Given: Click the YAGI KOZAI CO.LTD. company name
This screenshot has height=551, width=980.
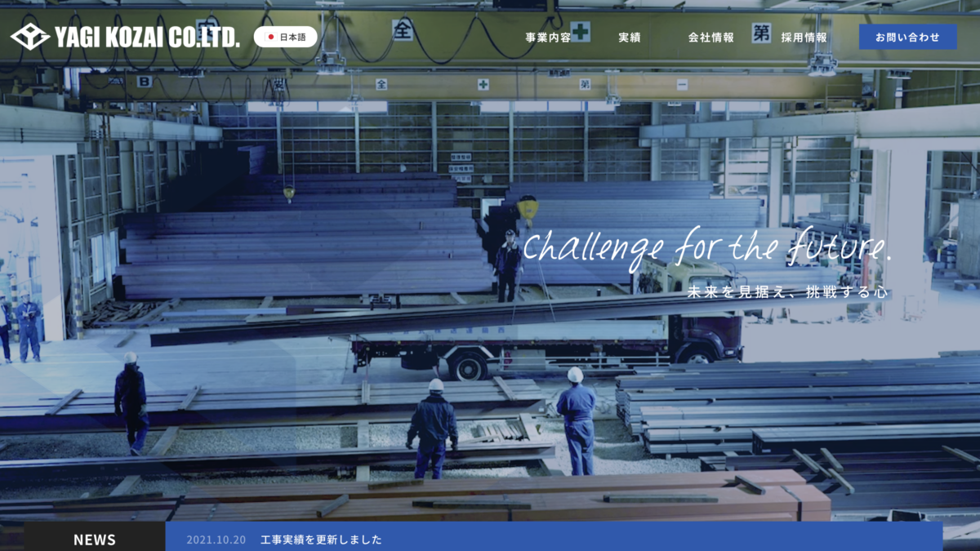Looking at the screenshot, I should click(147, 37).
